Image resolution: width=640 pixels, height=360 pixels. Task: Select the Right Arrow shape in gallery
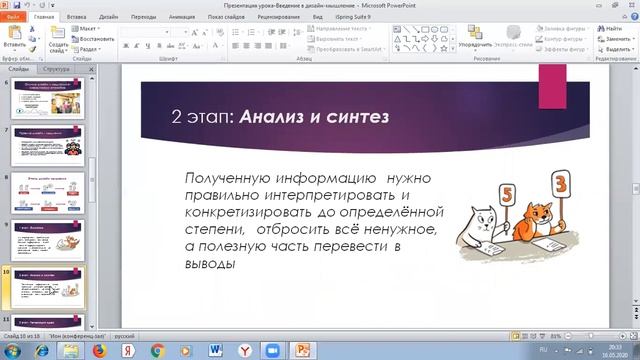pos(425,39)
